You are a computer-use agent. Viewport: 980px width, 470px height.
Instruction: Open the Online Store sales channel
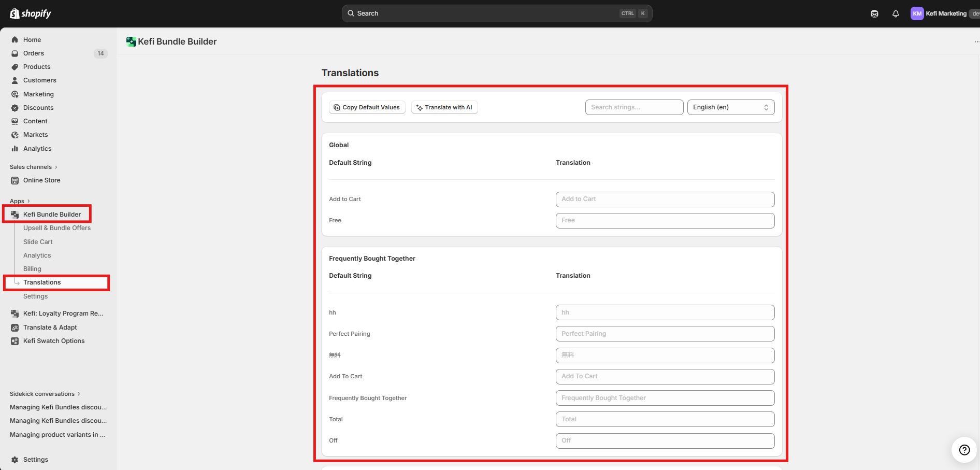41,180
